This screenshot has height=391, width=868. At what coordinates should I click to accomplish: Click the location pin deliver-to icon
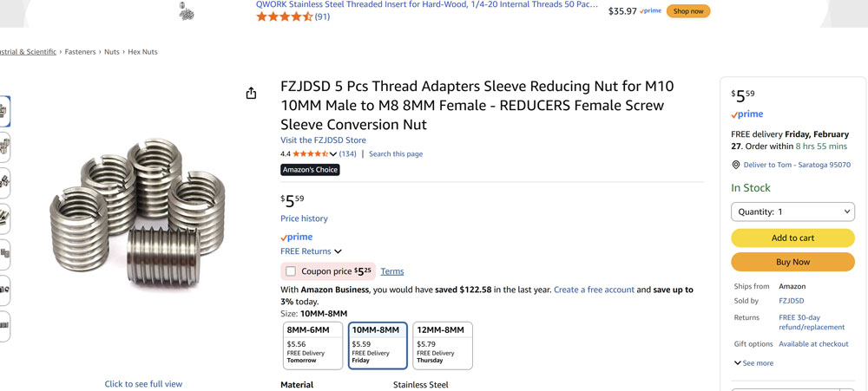click(736, 165)
